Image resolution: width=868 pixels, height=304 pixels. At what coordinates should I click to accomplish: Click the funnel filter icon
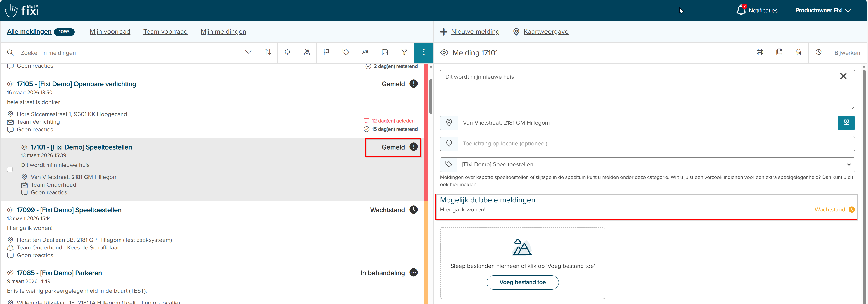404,52
